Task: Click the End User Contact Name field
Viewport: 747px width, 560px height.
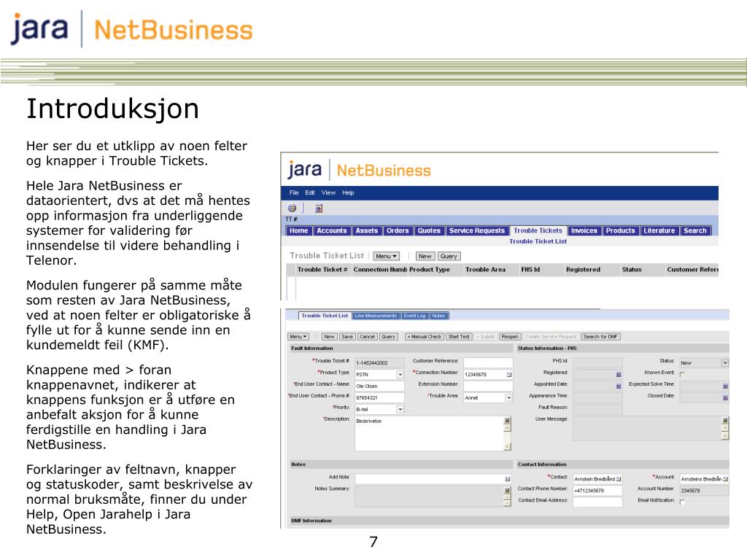Action: tap(379, 386)
